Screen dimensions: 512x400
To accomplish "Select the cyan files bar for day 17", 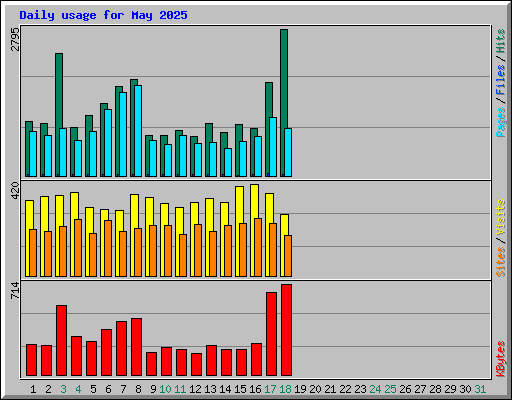I will (x=273, y=147).
